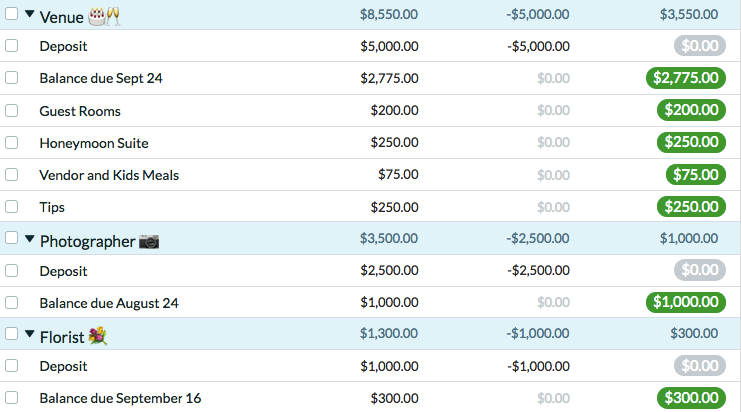
Task: Click the Photographer Deposit -$2,500.00 activity amount
Action: click(538, 270)
